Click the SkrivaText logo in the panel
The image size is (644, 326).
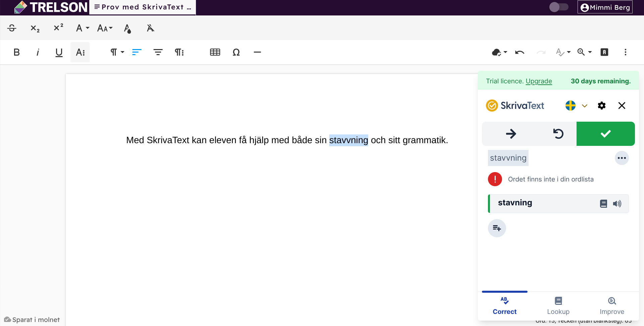[x=515, y=106]
